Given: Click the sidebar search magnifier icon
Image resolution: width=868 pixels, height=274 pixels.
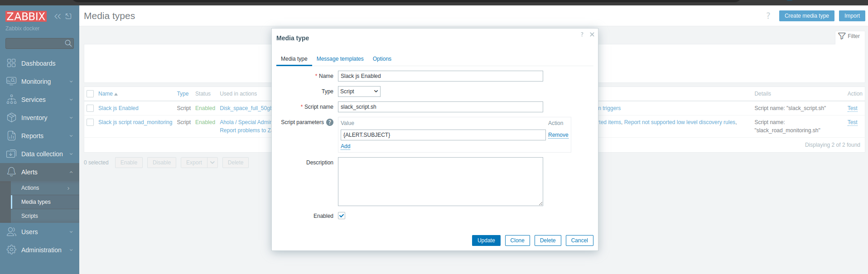Looking at the screenshot, I should [x=68, y=43].
